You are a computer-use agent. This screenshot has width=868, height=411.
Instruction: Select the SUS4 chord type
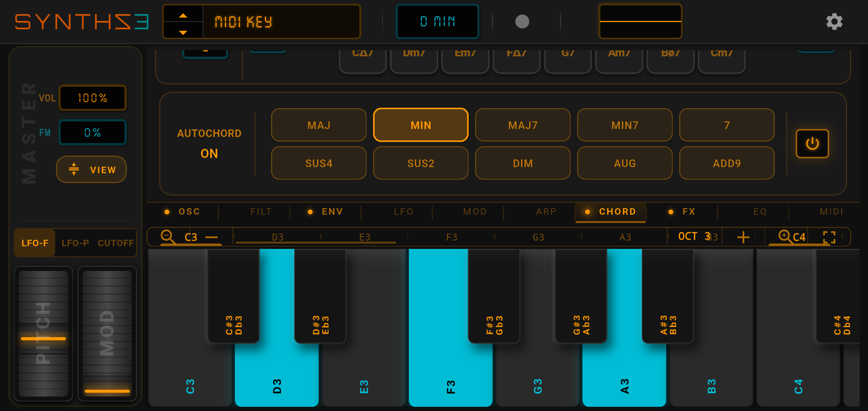[x=319, y=163]
